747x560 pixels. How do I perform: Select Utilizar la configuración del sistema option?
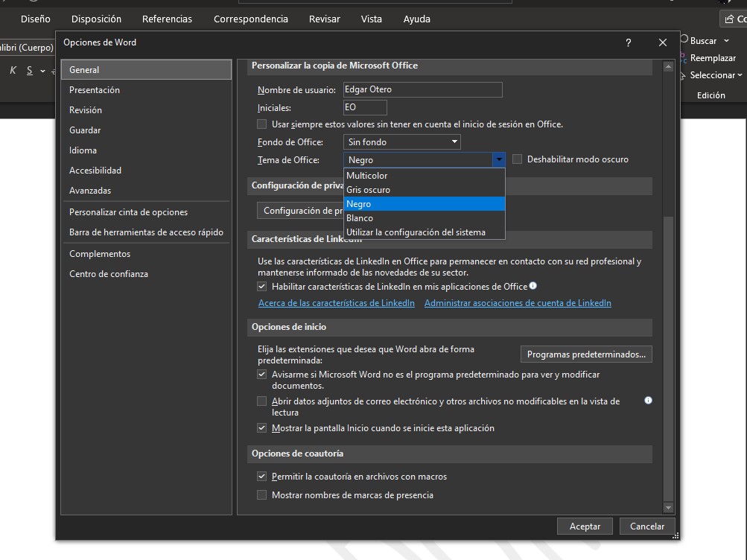(416, 232)
